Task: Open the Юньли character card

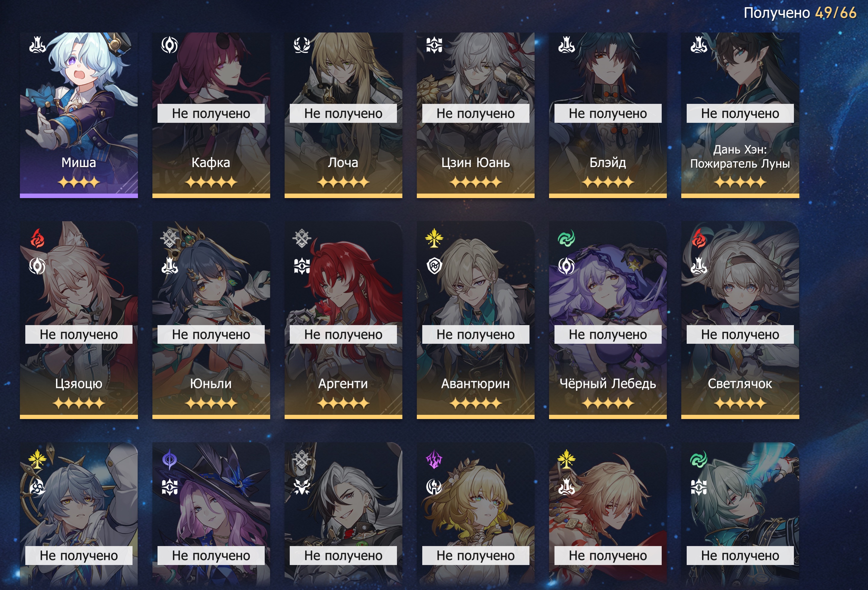Action: tap(211, 320)
